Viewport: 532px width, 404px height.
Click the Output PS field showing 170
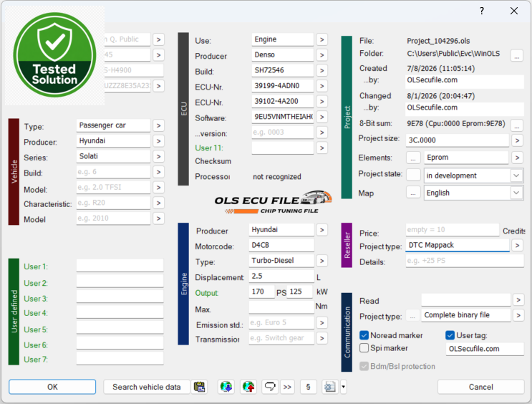pos(261,292)
